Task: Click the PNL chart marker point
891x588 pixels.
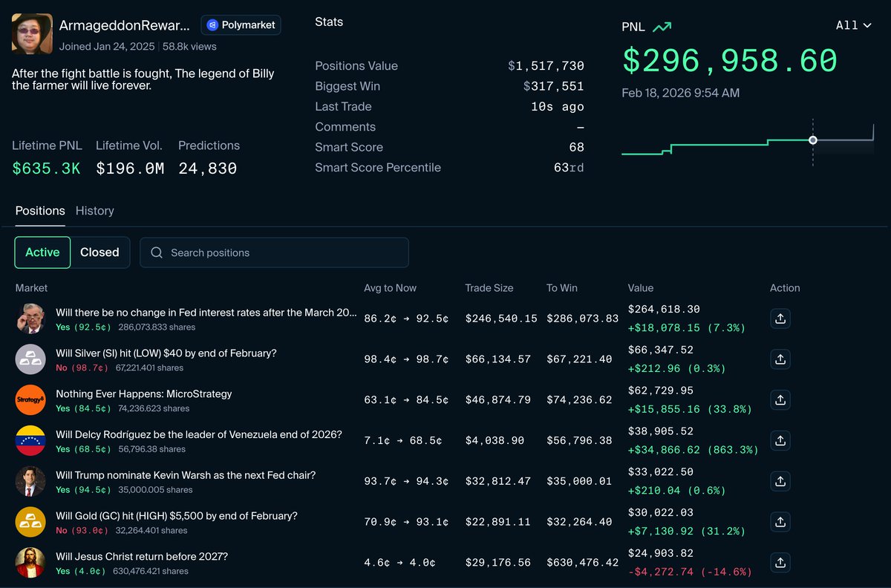Action: pyautogui.click(x=813, y=140)
